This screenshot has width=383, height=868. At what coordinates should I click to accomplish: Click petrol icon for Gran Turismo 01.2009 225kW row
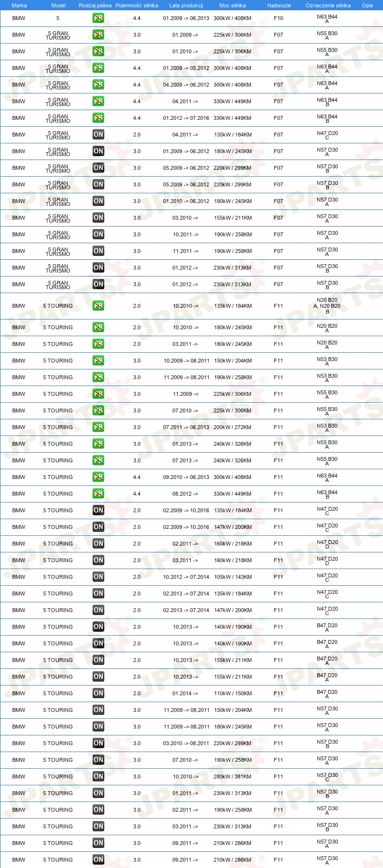(x=98, y=35)
